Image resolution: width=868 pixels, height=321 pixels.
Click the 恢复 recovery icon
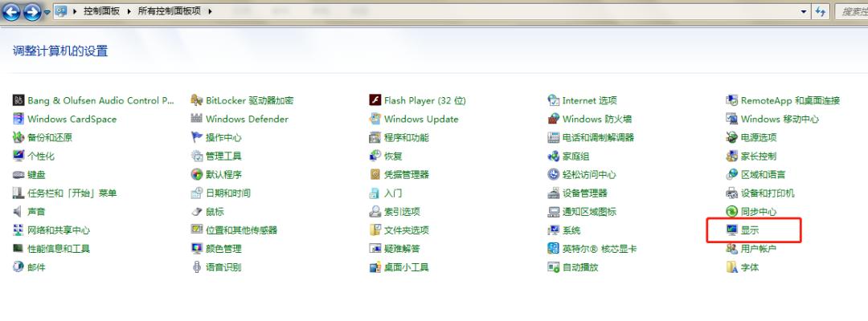375,156
